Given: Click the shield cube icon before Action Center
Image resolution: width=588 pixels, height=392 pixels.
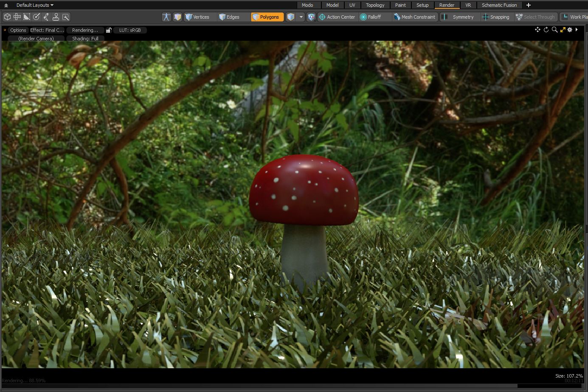Looking at the screenshot, I should pyautogui.click(x=311, y=17).
